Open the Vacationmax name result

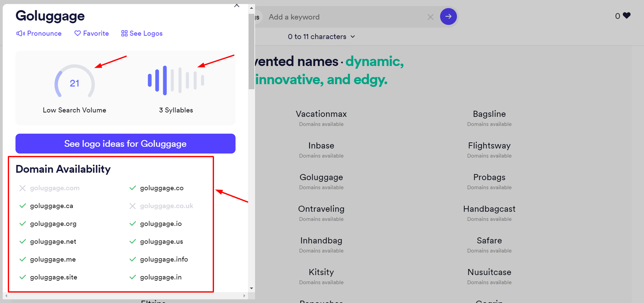[321, 114]
